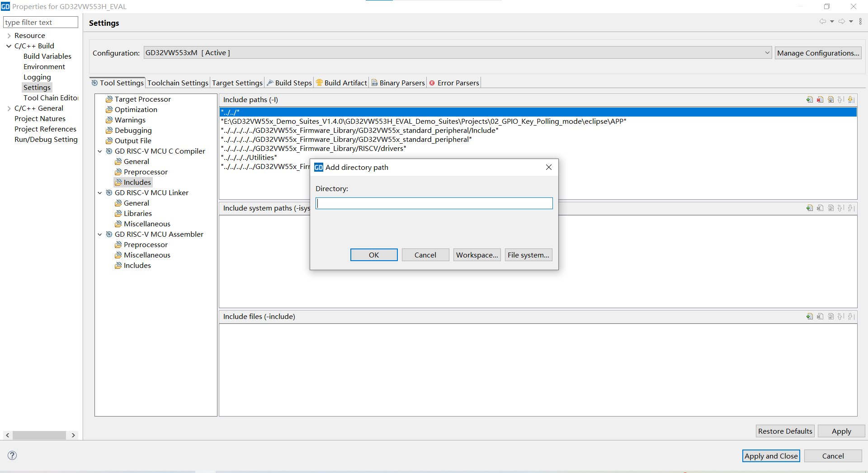This screenshot has width=868, height=473.
Task: Switch to the Build Steps tab
Action: coord(293,83)
